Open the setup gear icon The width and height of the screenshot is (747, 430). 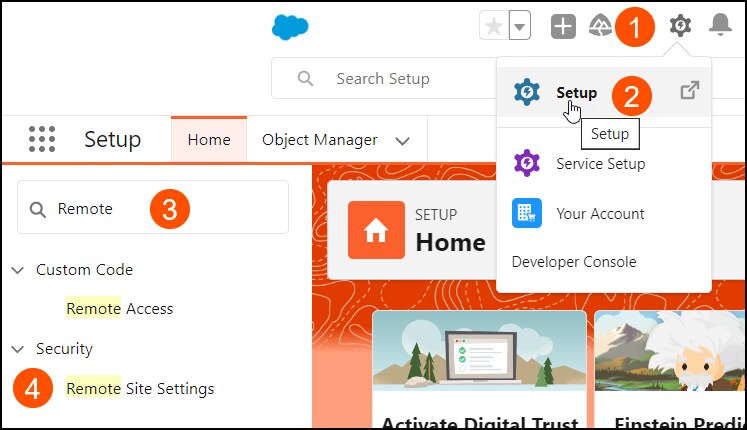tap(680, 25)
